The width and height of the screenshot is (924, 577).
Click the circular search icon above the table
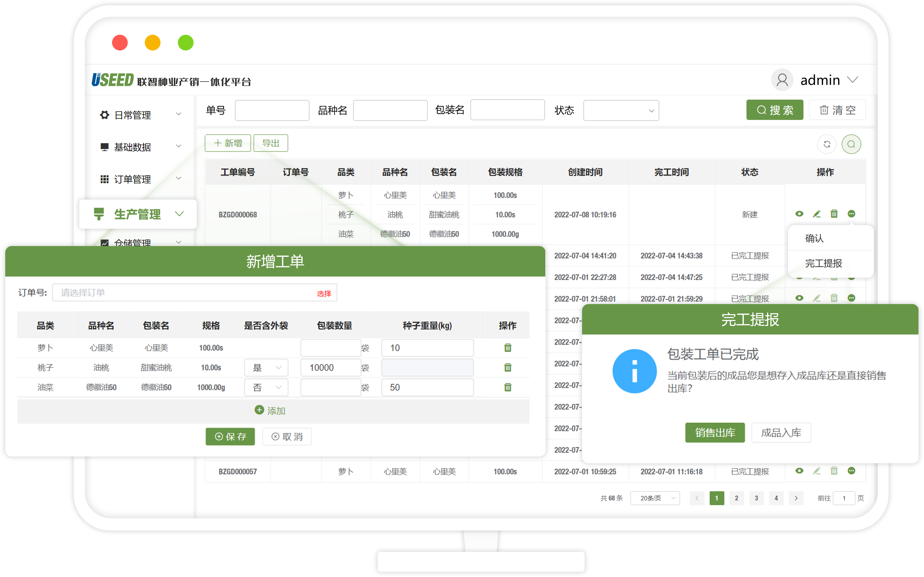click(x=852, y=144)
